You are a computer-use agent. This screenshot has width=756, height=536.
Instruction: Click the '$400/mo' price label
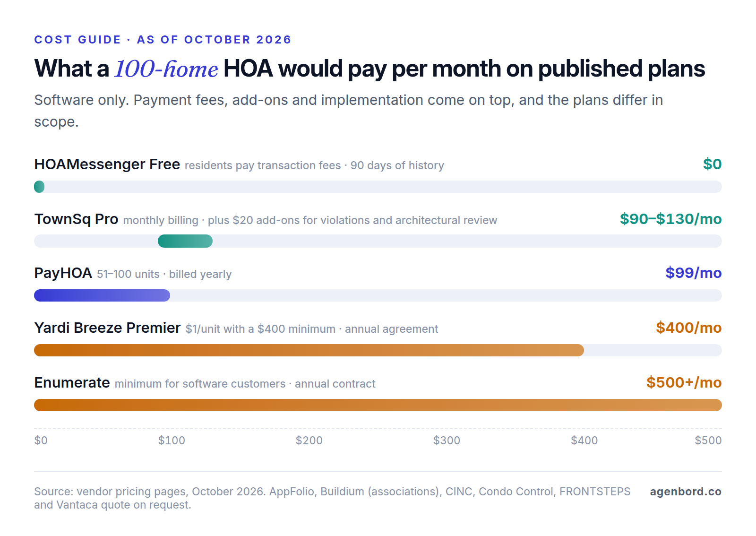[x=689, y=328]
